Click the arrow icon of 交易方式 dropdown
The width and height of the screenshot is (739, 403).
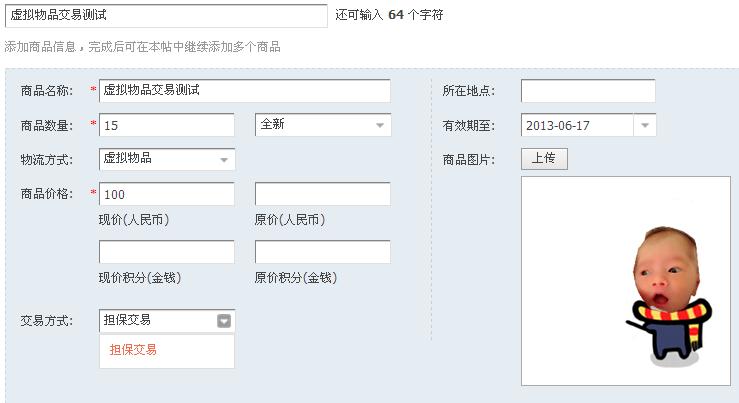coord(224,321)
